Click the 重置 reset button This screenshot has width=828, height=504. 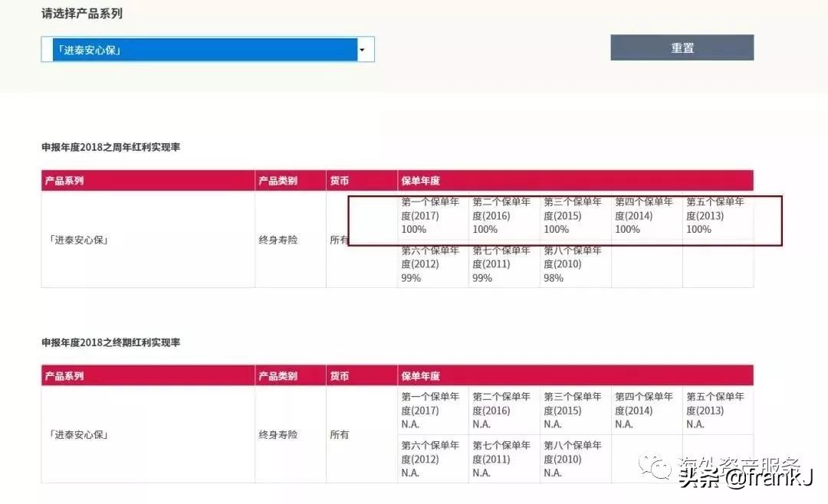click(681, 47)
